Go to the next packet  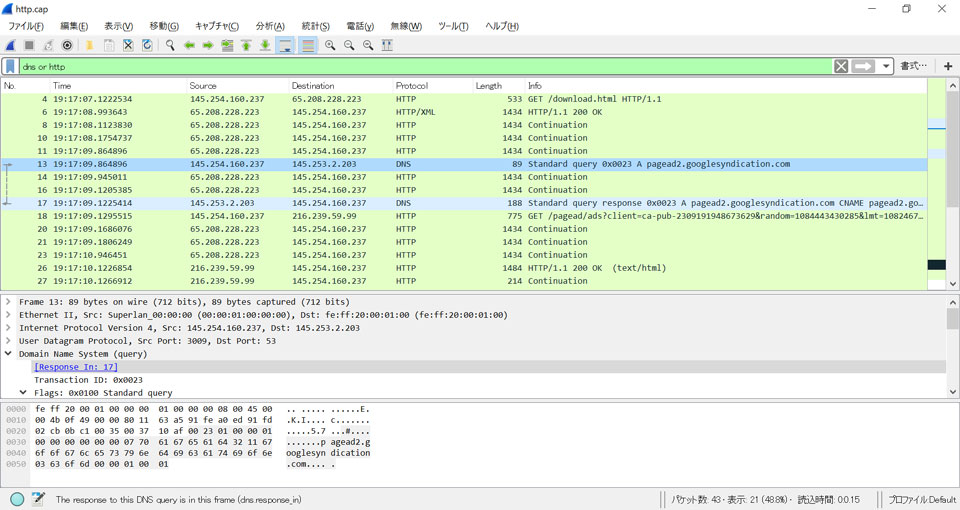coord(208,45)
